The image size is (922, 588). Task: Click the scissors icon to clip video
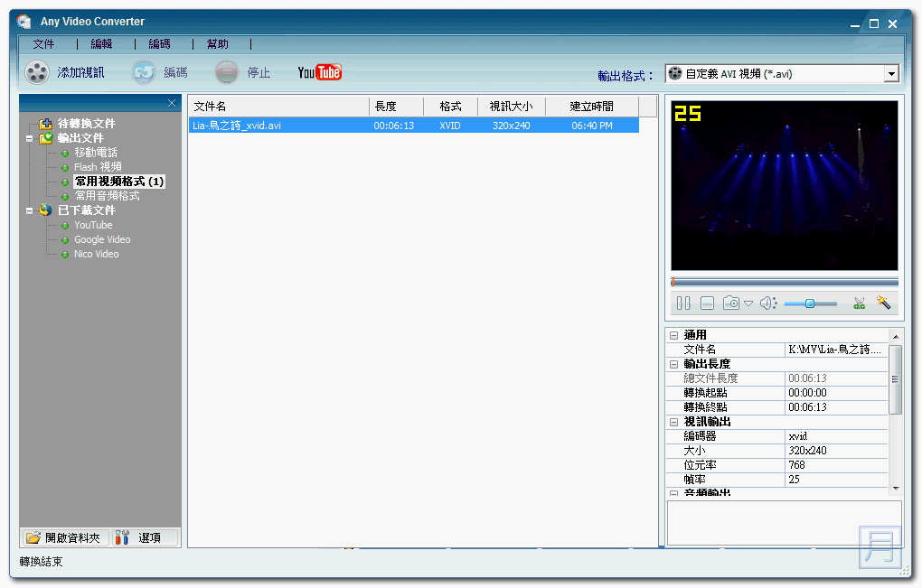pos(859,303)
